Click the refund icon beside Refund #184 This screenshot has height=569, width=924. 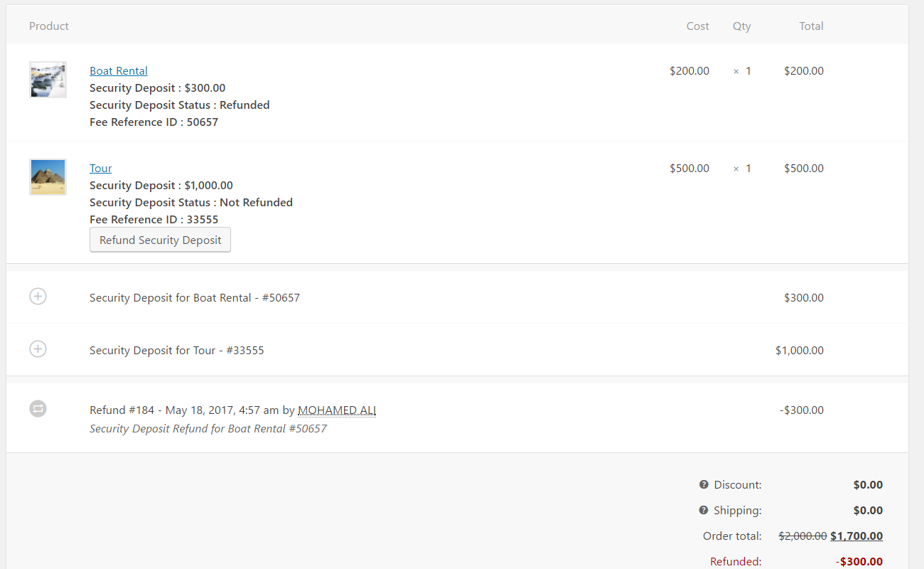tap(38, 409)
